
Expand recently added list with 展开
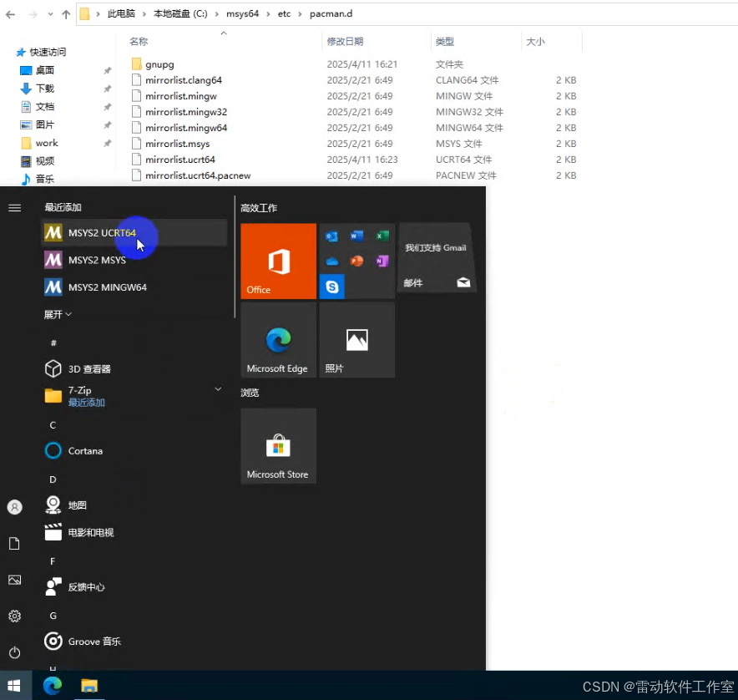58,314
